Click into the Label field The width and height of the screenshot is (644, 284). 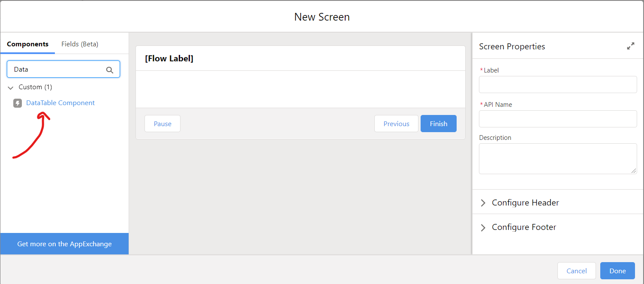[557, 85]
